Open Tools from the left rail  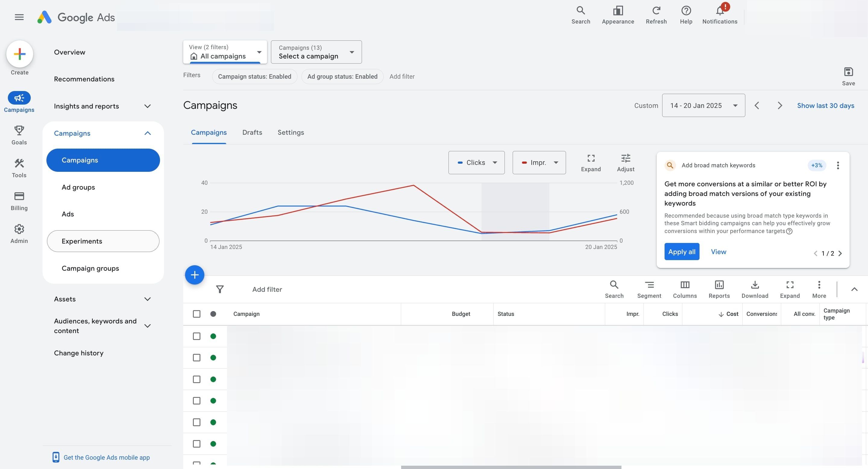pos(19,168)
